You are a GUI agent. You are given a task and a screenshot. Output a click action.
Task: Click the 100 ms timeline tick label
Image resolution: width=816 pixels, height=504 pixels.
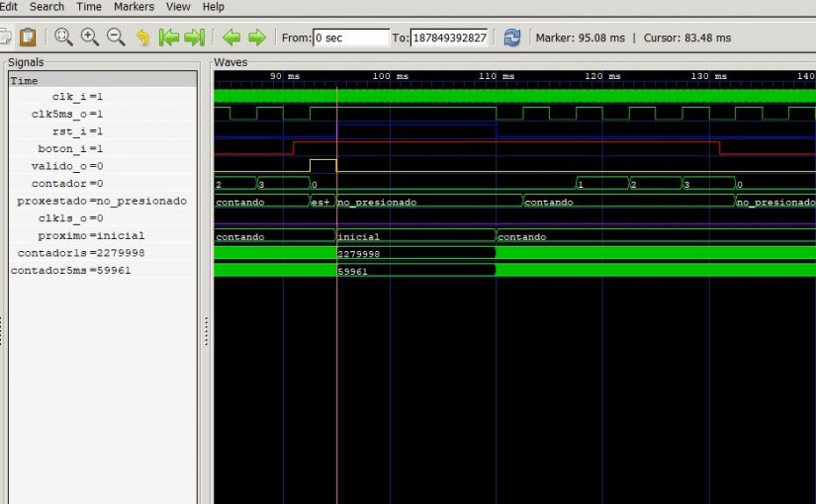tap(391, 76)
